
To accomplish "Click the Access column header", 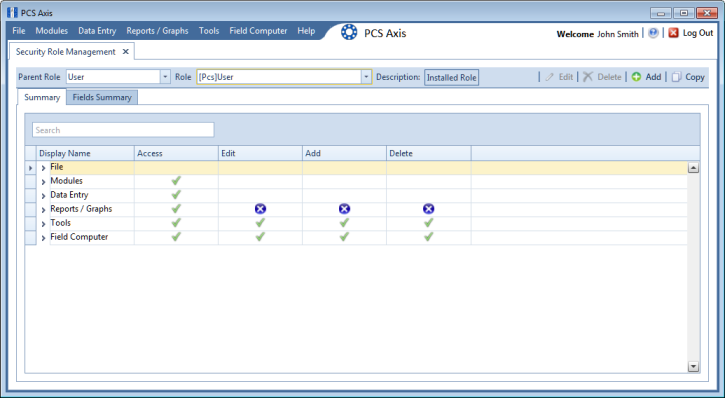I will tap(176, 153).
